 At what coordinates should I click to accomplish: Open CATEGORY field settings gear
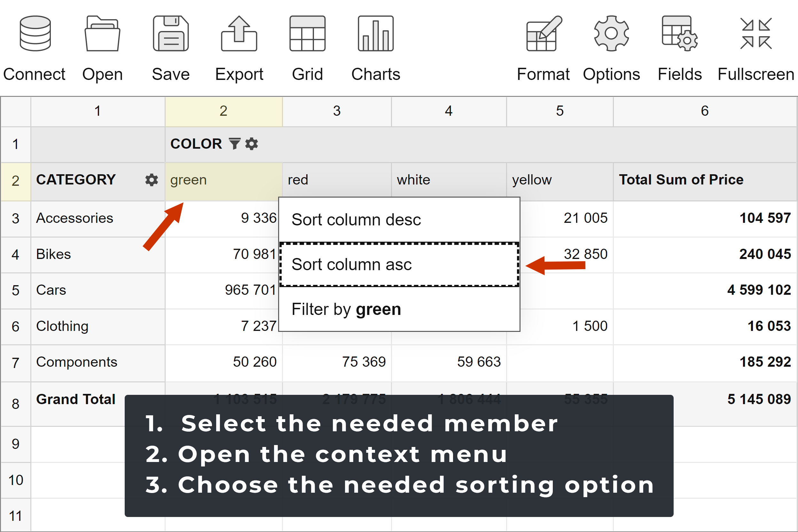[151, 180]
